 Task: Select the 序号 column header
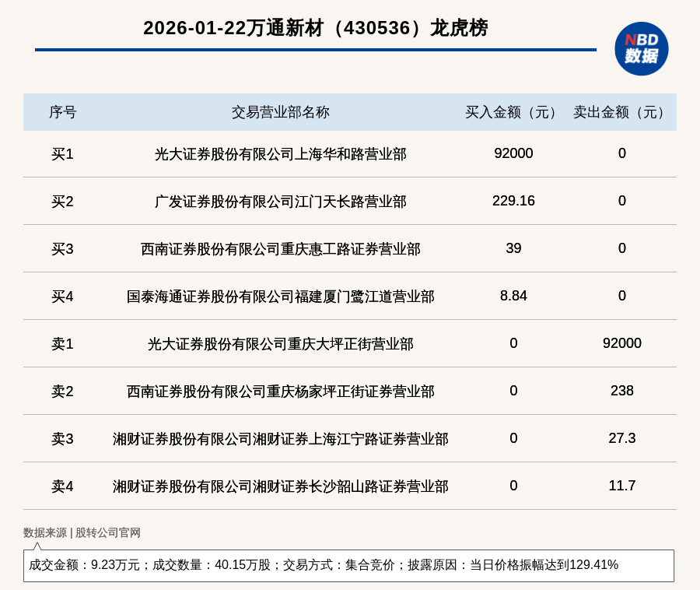(x=62, y=112)
